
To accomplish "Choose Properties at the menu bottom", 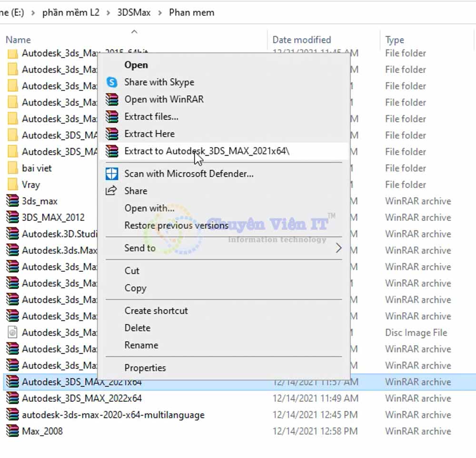I will tap(145, 368).
